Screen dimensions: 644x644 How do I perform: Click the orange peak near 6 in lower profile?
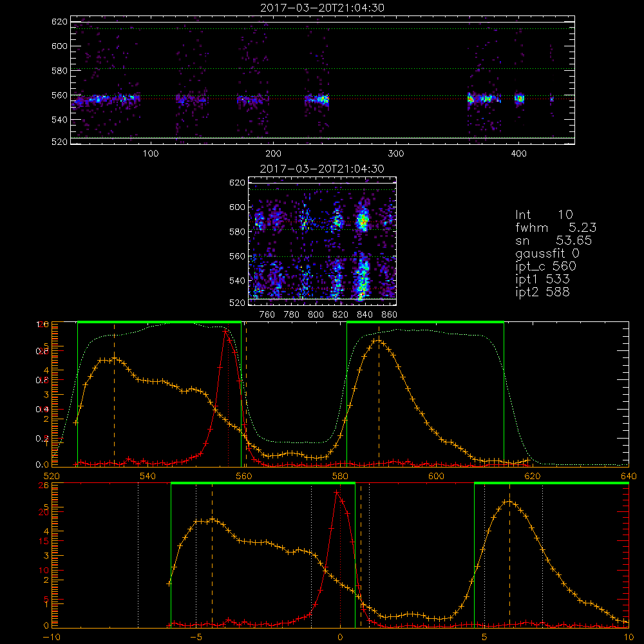pyautogui.click(x=509, y=501)
